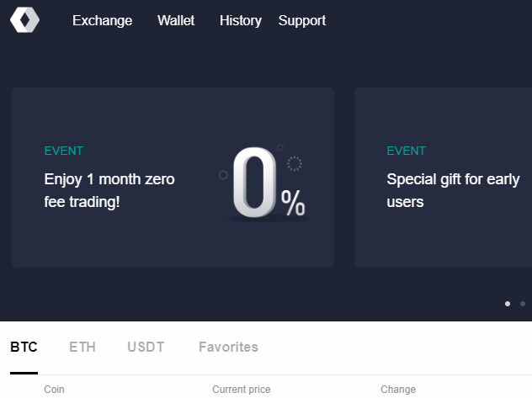Go to the Wallet page

[176, 20]
